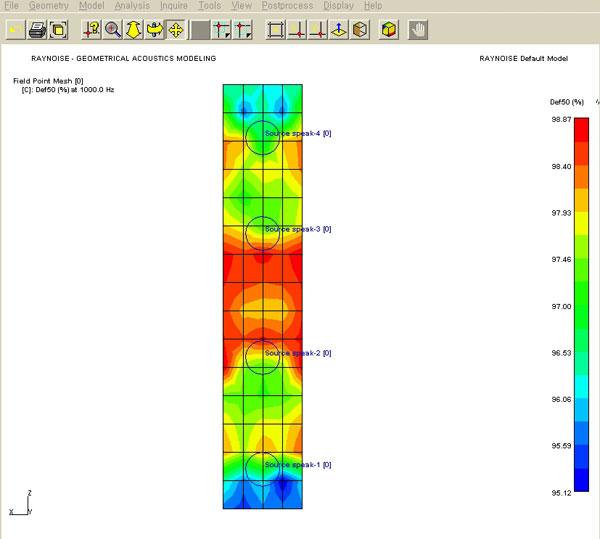Image resolution: width=600 pixels, height=539 pixels.
Task: Click the gray hand stop icon
Action: click(418, 30)
